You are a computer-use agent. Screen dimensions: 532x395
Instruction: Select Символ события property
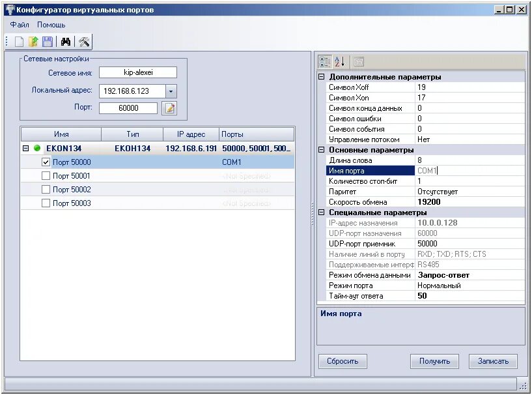(425, 129)
